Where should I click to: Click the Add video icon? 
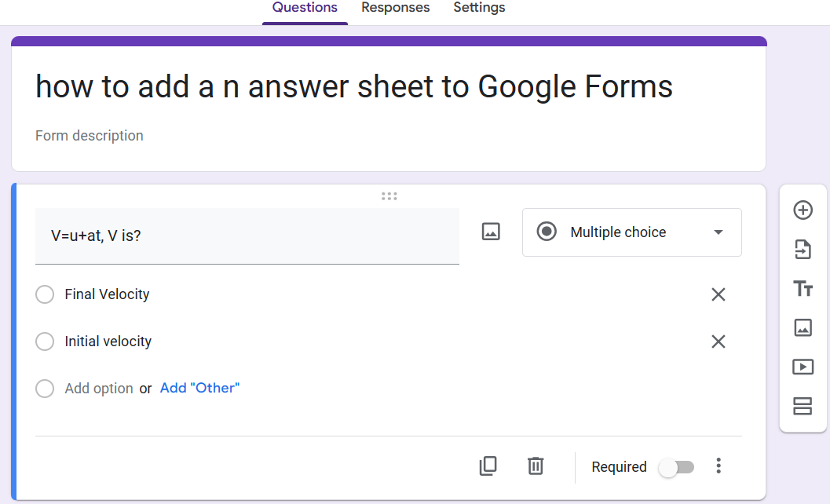[803, 367]
